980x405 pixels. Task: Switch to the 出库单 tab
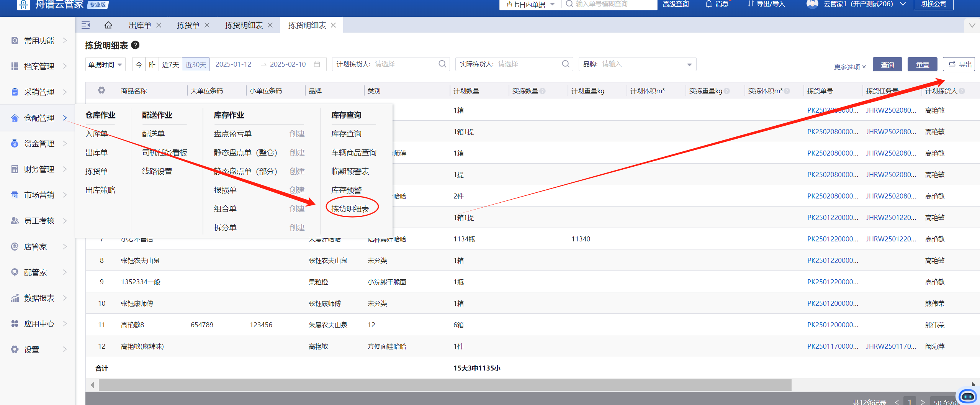(140, 25)
